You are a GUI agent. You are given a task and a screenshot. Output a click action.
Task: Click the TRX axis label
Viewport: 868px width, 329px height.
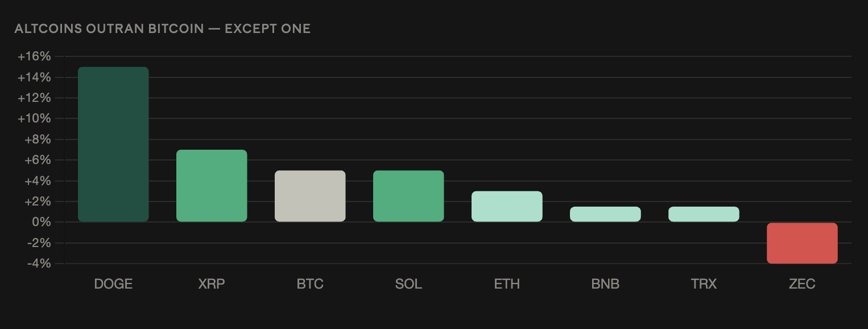(704, 284)
